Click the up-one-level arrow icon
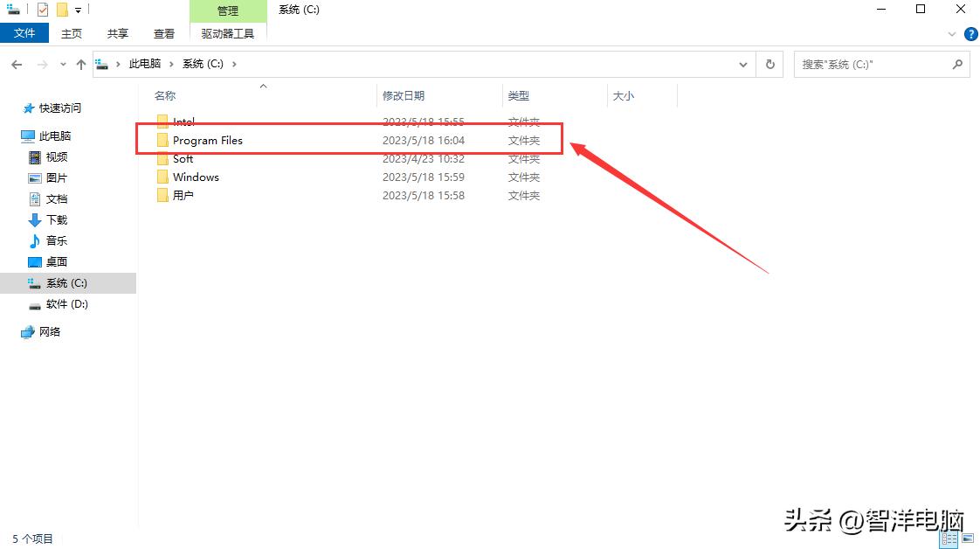Screen dimensions: 980x549 tap(80, 63)
